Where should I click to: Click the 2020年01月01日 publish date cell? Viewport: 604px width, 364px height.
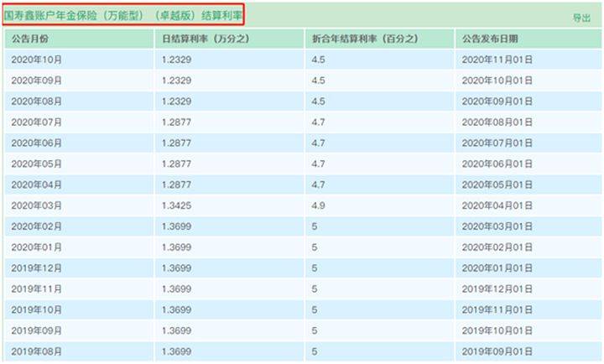[x=497, y=268]
